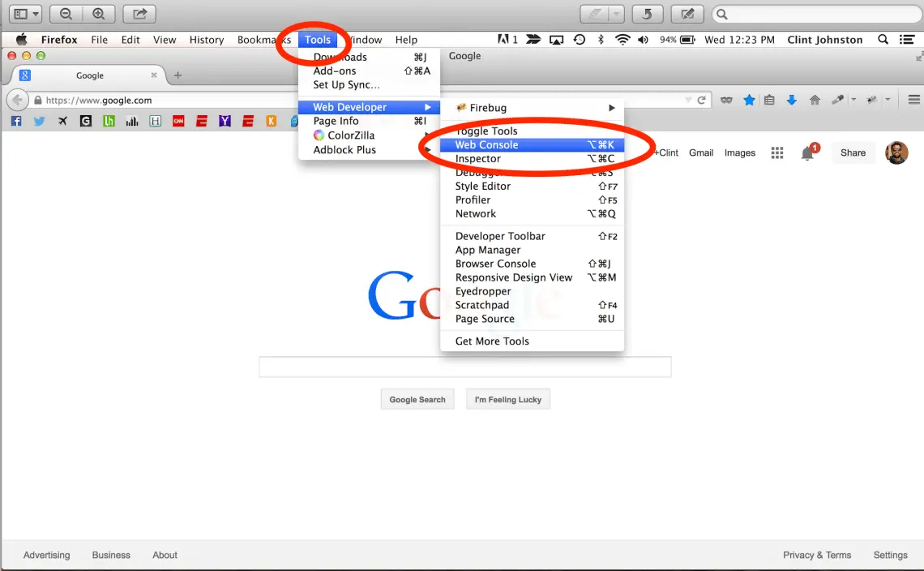The width and height of the screenshot is (924, 571).
Task: Click the Gmail link
Action: pos(700,152)
